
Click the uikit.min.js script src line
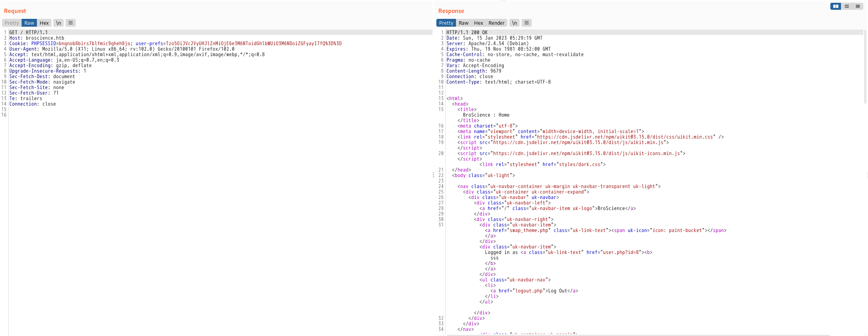563,142
